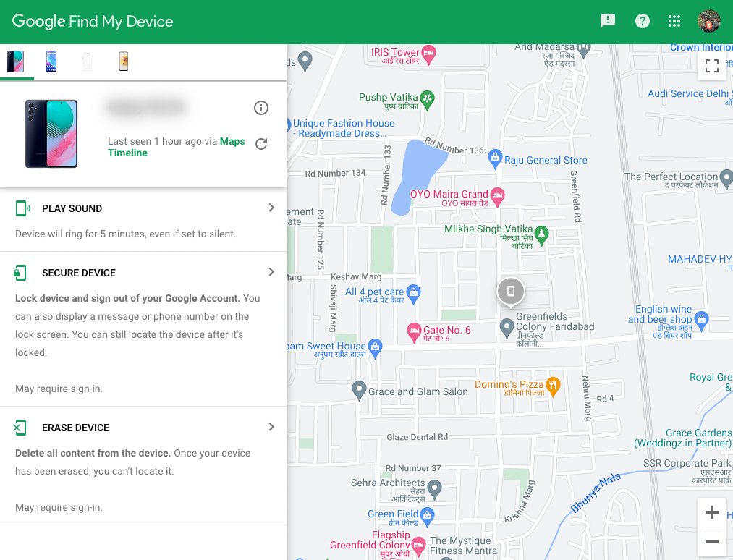Viewport: 733px width, 560px height.
Task: Select the second device tab
Action: 51,61
